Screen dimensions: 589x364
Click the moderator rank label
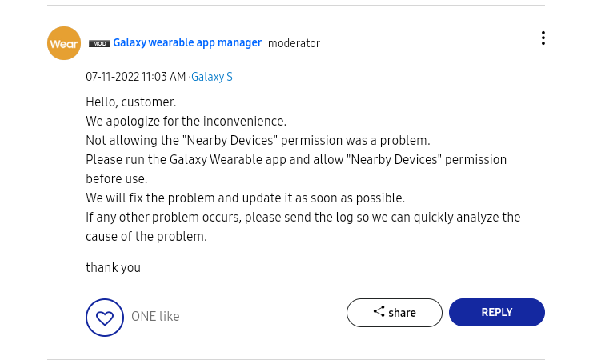click(294, 43)
